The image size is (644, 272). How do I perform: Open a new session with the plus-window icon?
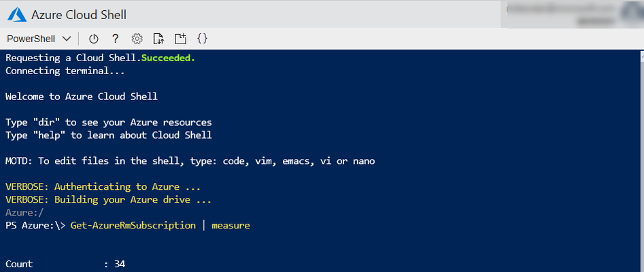[181, 39]
